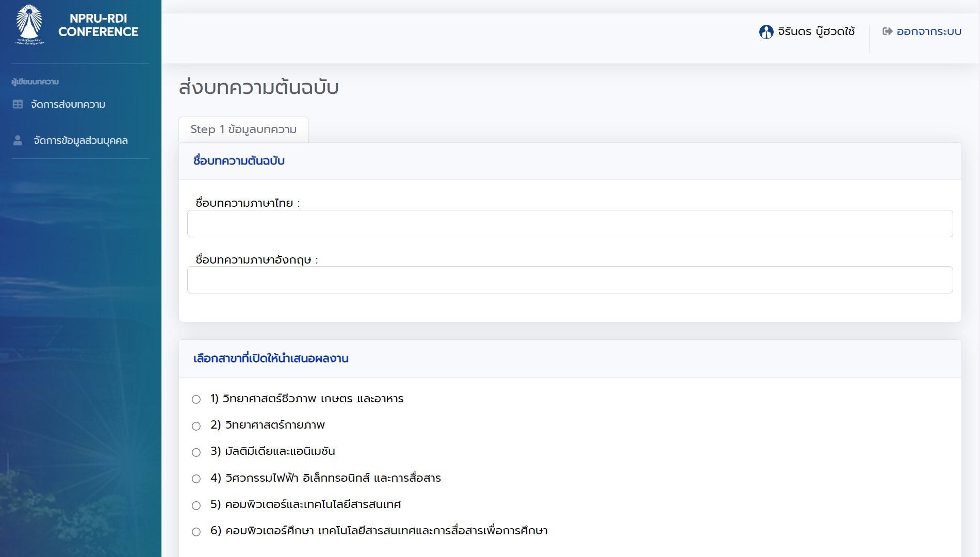
Task: Click the user avatar icon in header
Action: coord(766,32)
